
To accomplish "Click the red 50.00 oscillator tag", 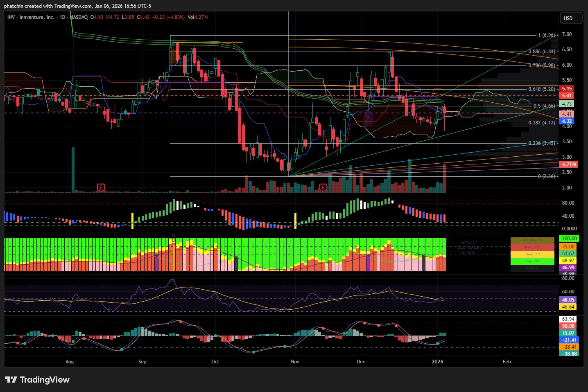I will pyautogui.click(x=568, y=326).
